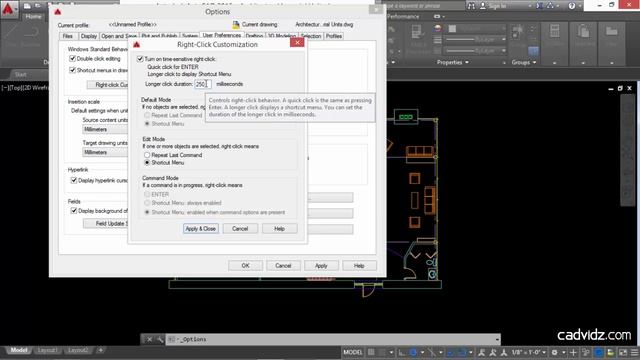
Task: Select the Layout1 tab
Action: (x=47, y=350)
